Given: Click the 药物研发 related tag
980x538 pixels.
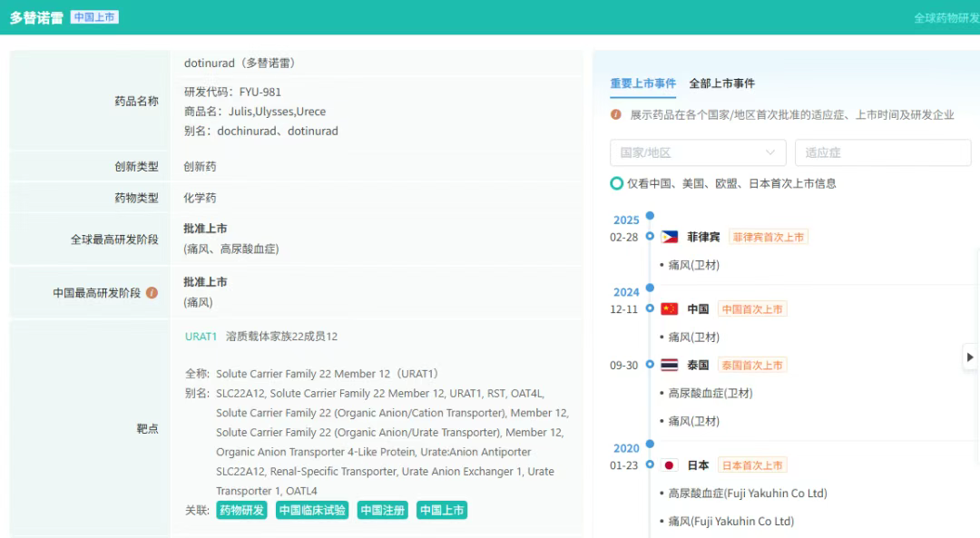Looking at the screenshot, I should point(241,511).
